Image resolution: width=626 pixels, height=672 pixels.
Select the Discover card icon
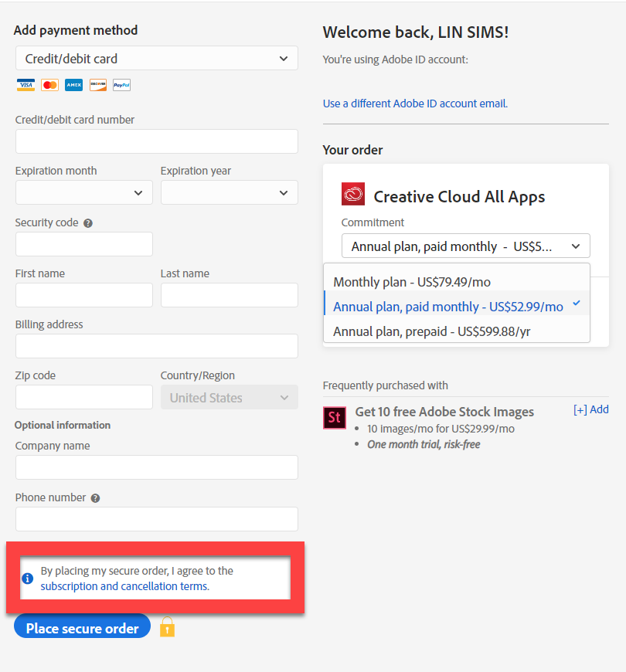(97, 85)
